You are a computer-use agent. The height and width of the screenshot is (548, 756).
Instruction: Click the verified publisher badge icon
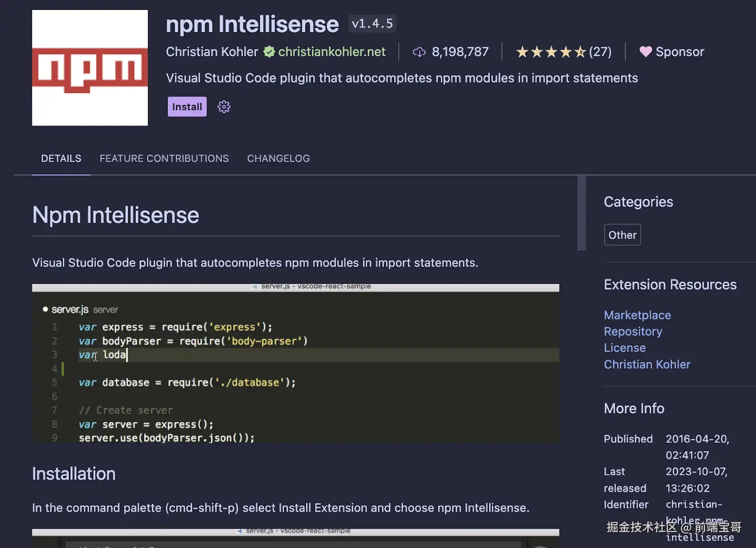tap(269, 51)
